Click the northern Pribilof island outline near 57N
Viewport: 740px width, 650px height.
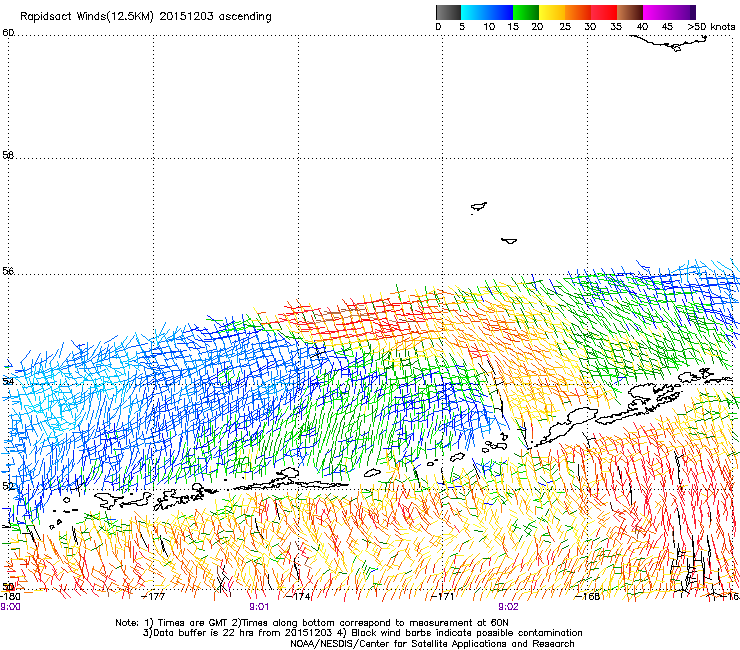479,207
